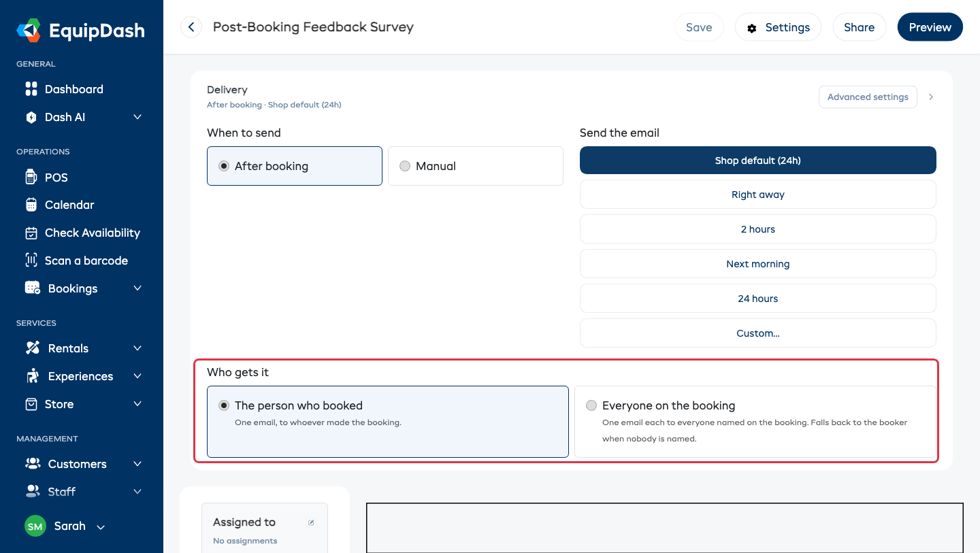Select Shop default (24h) send timing
The height and width of the screenshot is (553, 980).
(x=758, y=161)
